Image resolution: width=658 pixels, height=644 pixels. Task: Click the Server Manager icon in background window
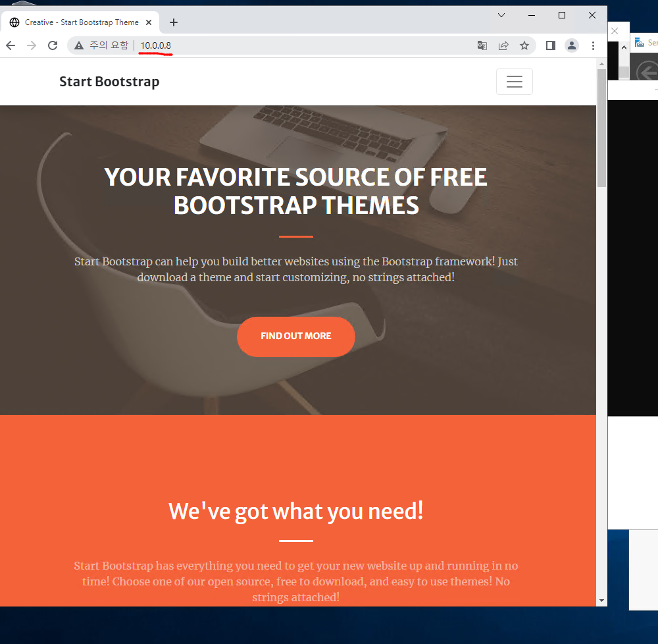point(639,42)
